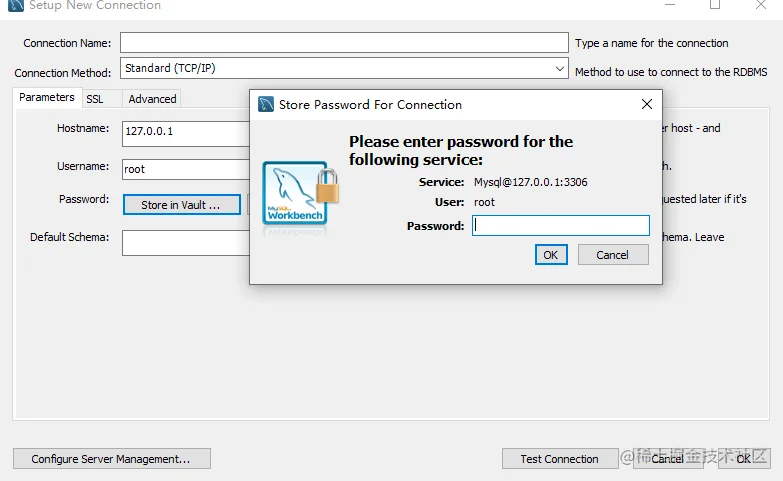Image resolution: width=783 pixels, height=481 pixels.
Task: Click the MySQL Workbench dolphin icon in title bar
Action: pos(16,5)
